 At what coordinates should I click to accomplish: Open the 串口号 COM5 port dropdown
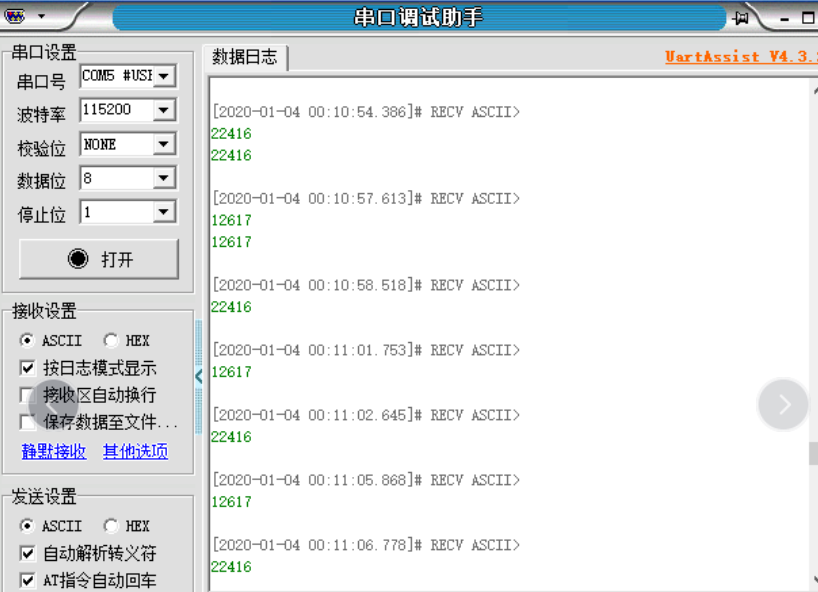click(x=163, y=75)
